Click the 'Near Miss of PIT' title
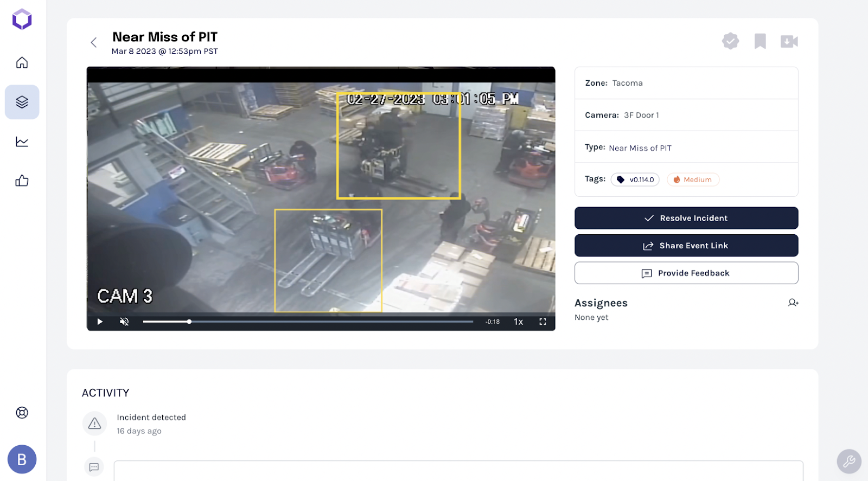Viewport: 868px width, 481px height. pos(165,37)
